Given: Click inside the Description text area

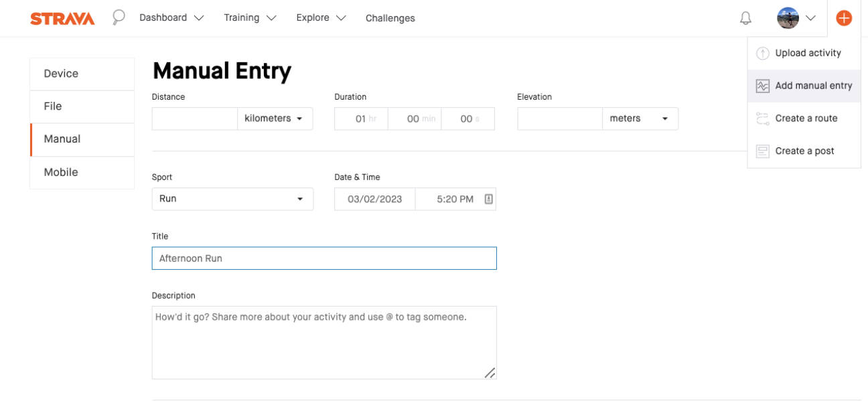Looking at the screenshot, I should (x=324, y=341).
